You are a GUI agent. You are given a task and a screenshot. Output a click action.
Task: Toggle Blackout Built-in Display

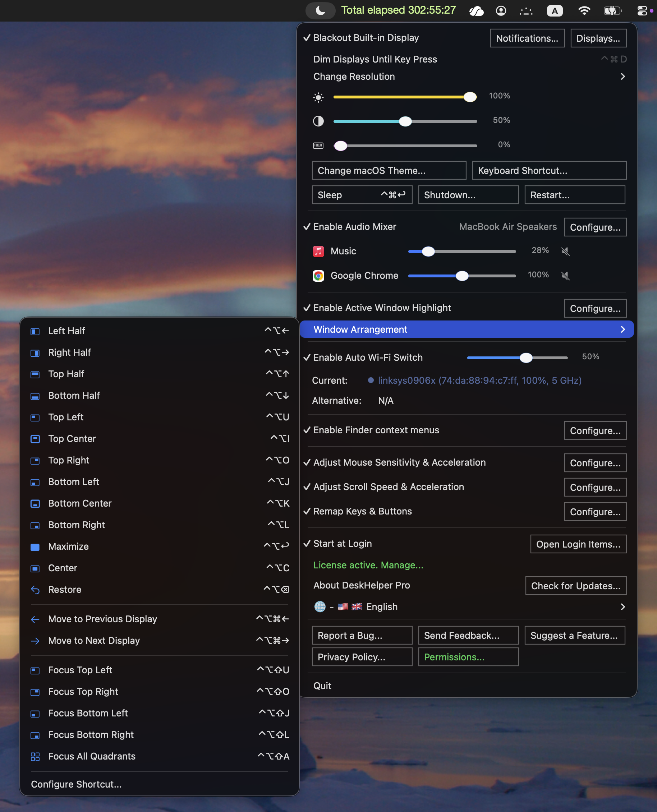tap(361, 38)
